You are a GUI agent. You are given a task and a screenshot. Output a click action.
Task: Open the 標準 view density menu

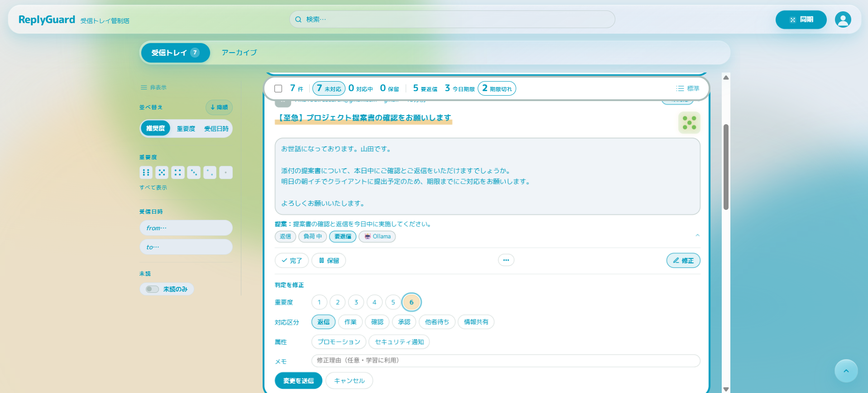click(688, 88)
